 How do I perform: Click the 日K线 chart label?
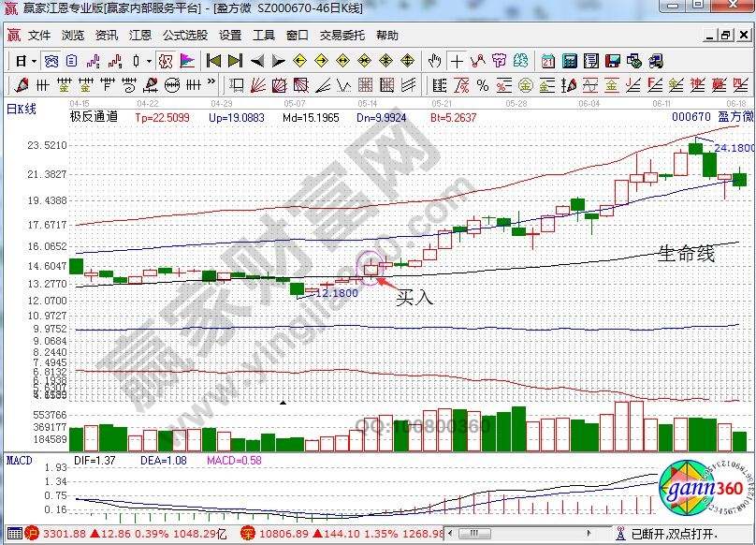tap(21, 109)
